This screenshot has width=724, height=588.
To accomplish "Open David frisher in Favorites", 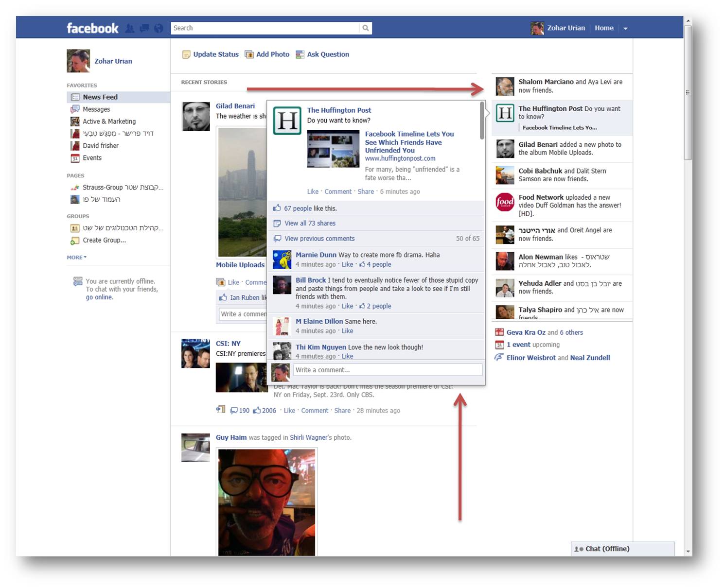I will pos(101,146).
